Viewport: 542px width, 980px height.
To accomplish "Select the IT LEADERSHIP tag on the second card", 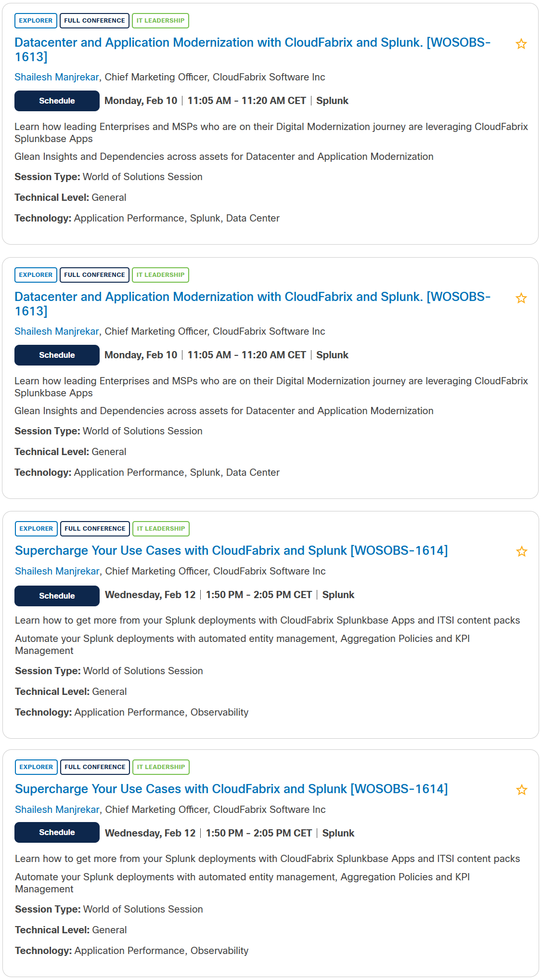I will click(160, 275).
